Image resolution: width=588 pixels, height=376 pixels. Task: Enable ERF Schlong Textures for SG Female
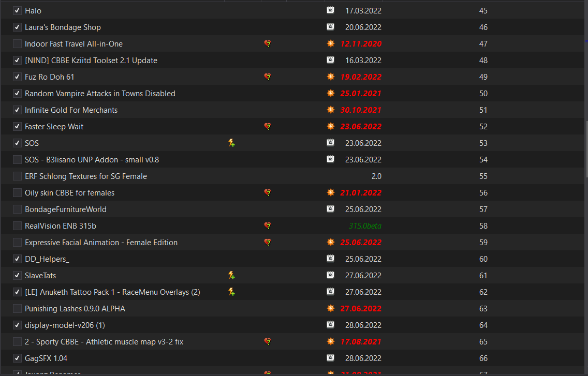(x=17, y=176)
